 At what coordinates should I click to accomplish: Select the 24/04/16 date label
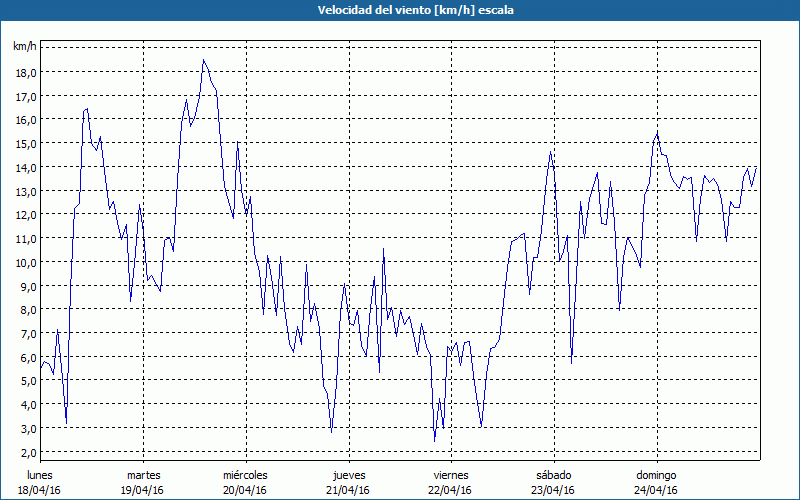click(x=656, y=490)
